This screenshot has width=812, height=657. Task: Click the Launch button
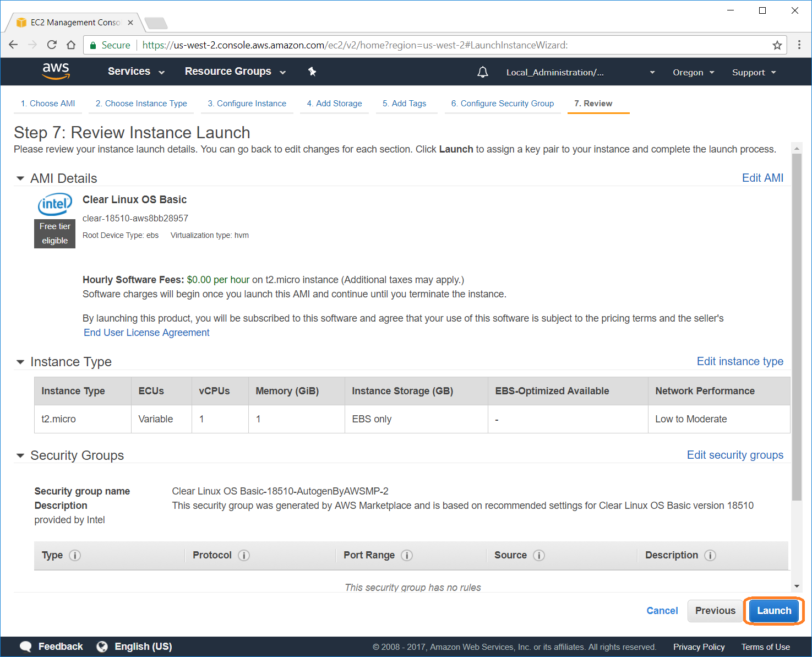coord(774,611)
